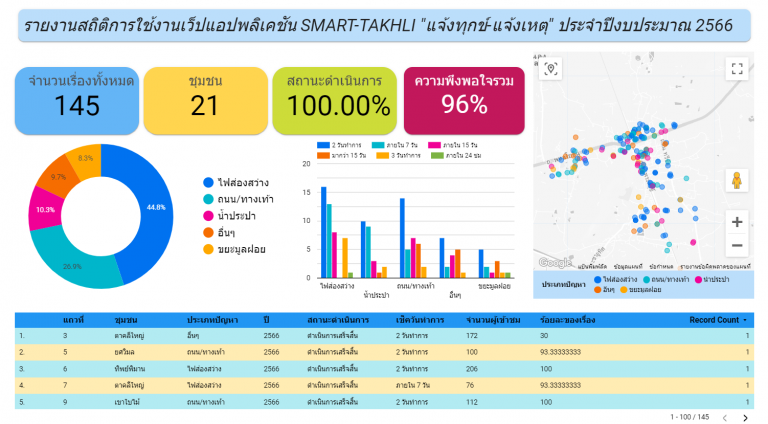Screen dimensions: 768x424
Task: Open 'รายงานข้อผิดพลาดของแผนที่' report error link
Action: 715,266
